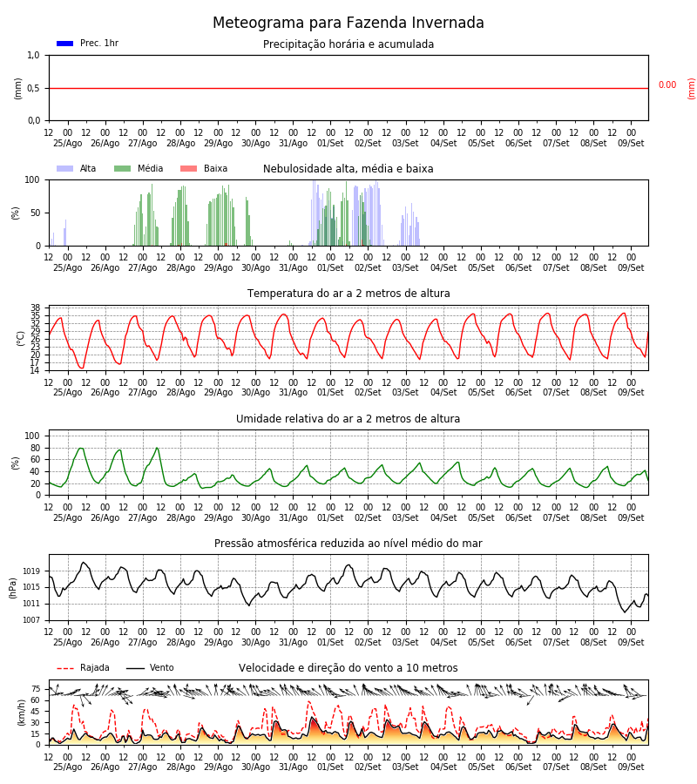
Task: Click the (km/h) wind axis label
Action: click(x=21, y=713)
